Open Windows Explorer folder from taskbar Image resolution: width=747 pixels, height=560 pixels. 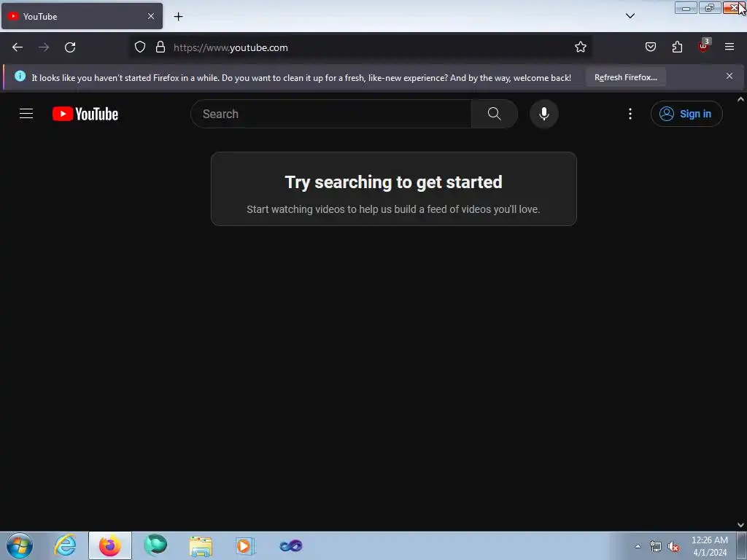pos(201,545)
